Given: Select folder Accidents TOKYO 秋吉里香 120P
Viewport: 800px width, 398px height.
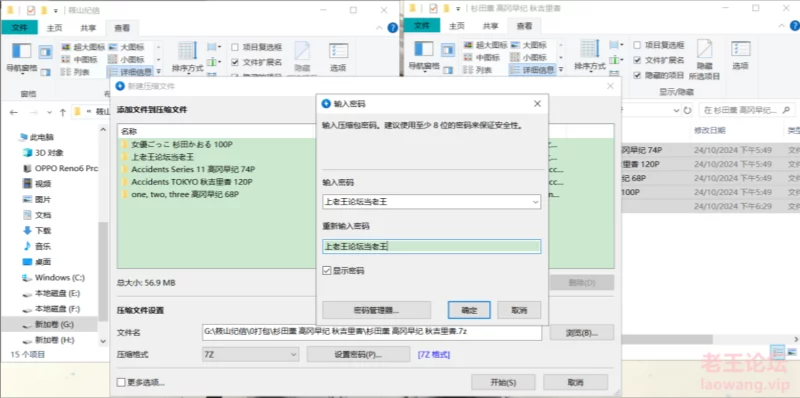Looking at the screenshot, I should [192, 182].
